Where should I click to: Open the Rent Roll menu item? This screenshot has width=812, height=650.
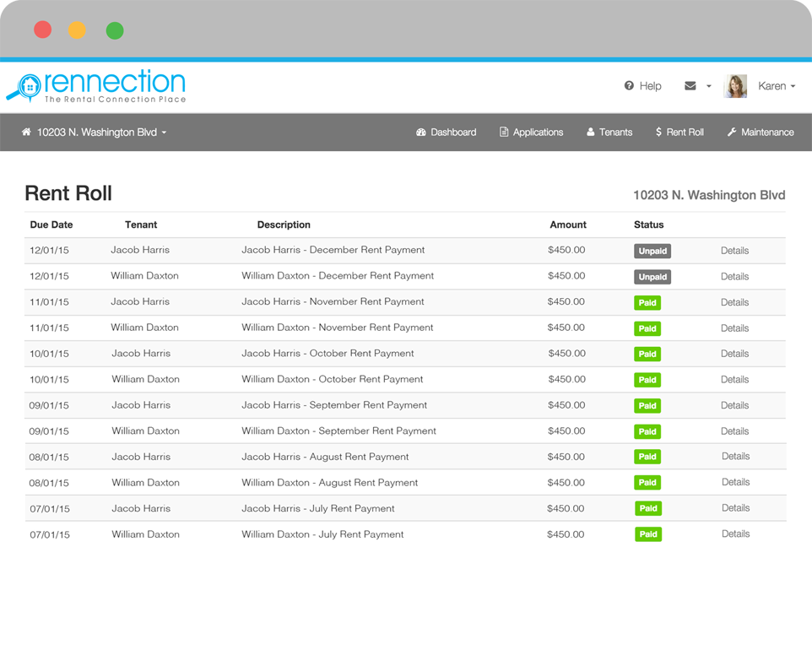(685, 133)
